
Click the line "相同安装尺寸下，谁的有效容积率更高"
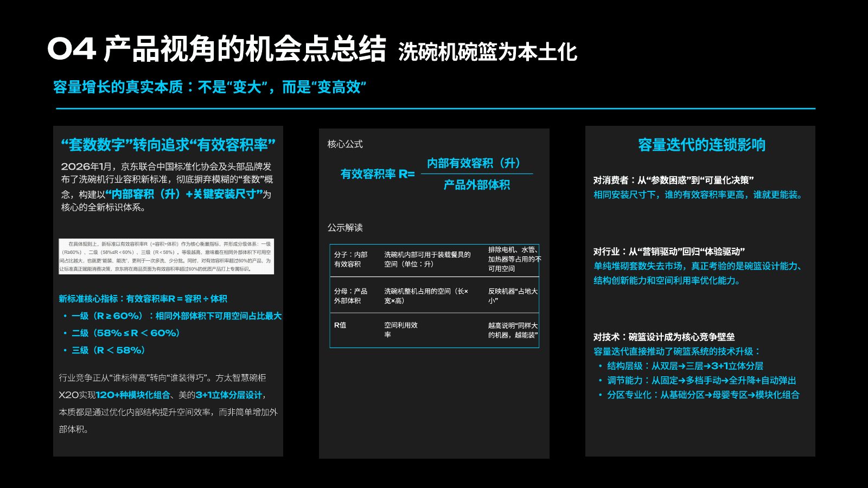click(698, 195)
